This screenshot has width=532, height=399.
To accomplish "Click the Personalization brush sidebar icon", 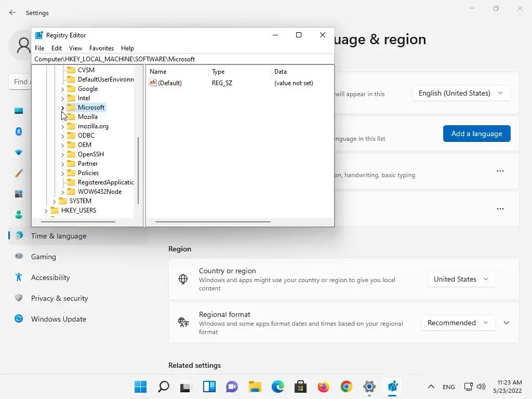I will point(19,173).
